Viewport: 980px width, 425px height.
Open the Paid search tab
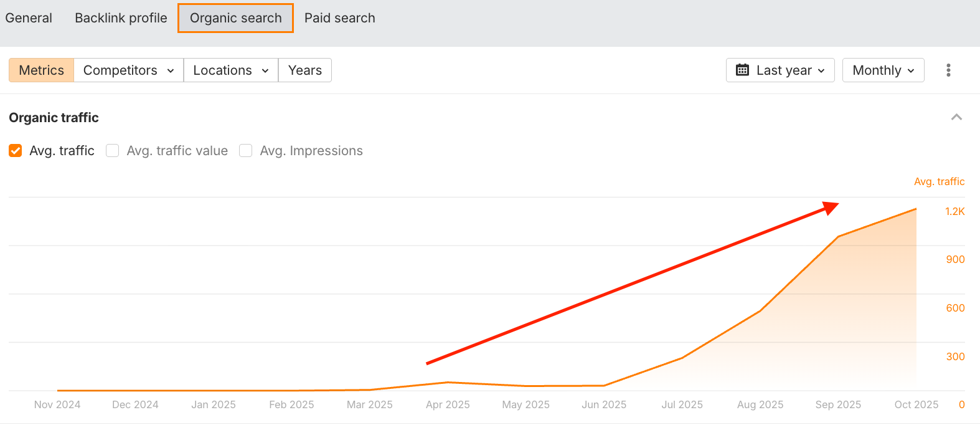click(x=339, y=18)
